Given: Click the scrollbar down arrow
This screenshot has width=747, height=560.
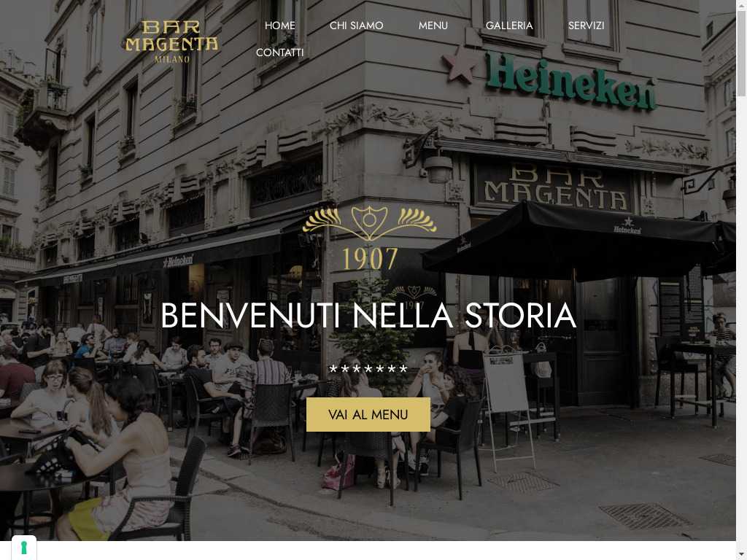Looking at the screenshot, I should pyautogui.click(x=741, y=555).
